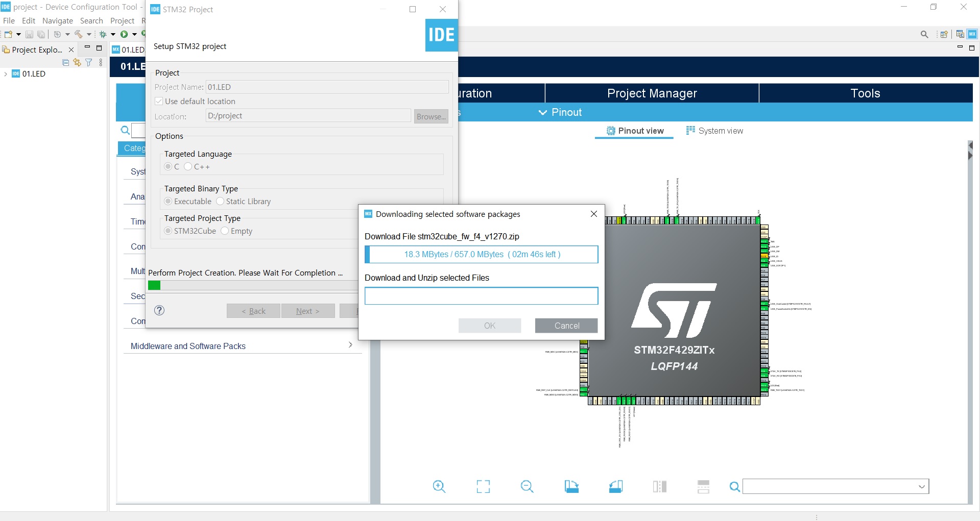This screenshot has width=980, height=521.
Task: Zoom out on the pinout chip
Action: click(527, 487)
